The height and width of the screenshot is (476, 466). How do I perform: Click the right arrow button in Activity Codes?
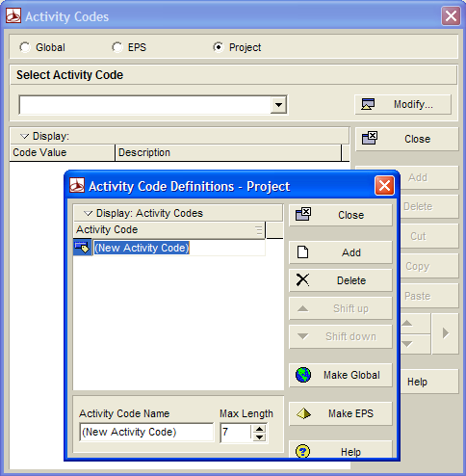[x=445, y=333]
